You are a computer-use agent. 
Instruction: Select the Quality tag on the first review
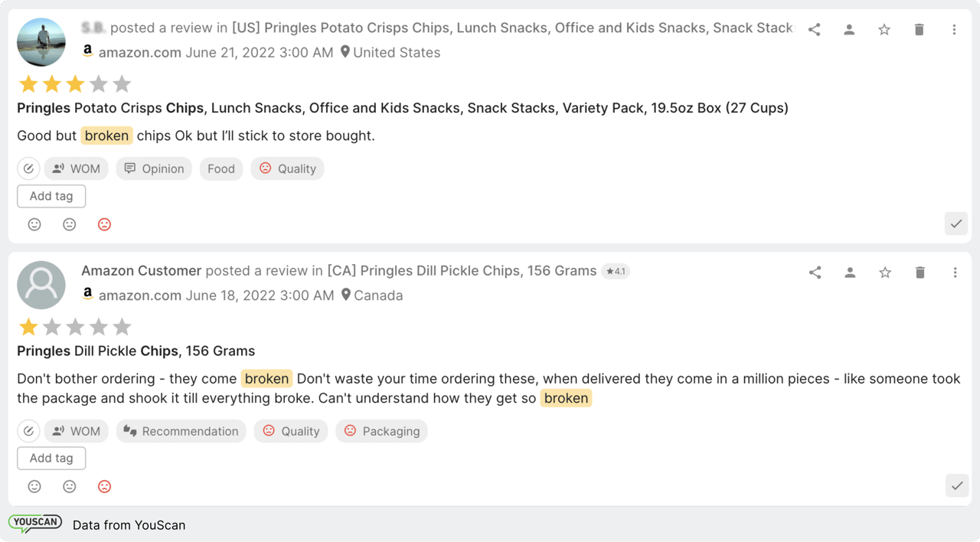pos(287,168)
